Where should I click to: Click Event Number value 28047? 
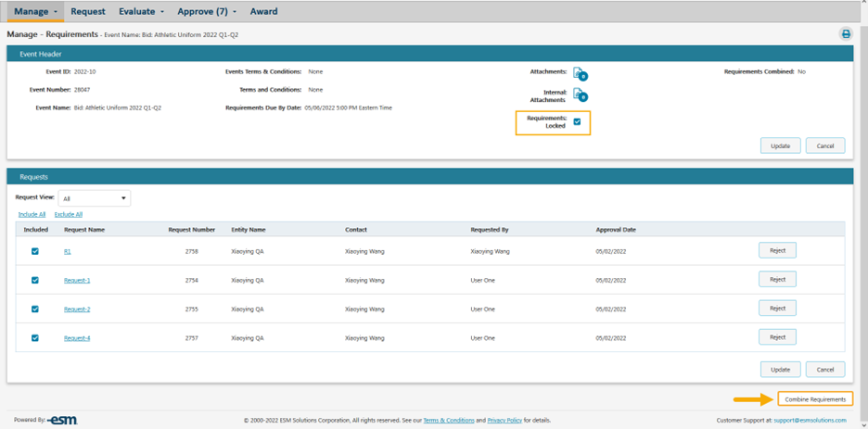tap(82, 90)
